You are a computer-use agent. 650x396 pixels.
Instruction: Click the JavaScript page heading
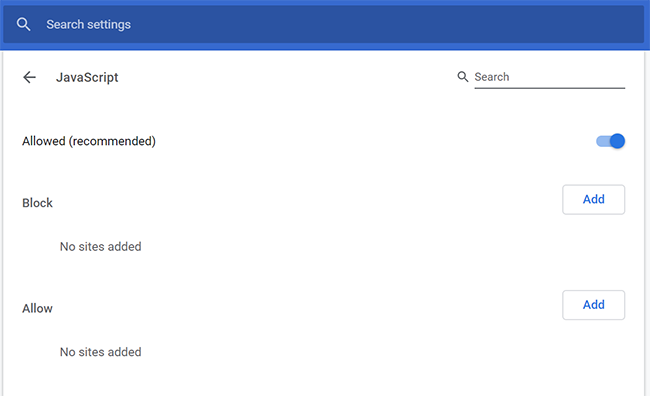(87, 78)
